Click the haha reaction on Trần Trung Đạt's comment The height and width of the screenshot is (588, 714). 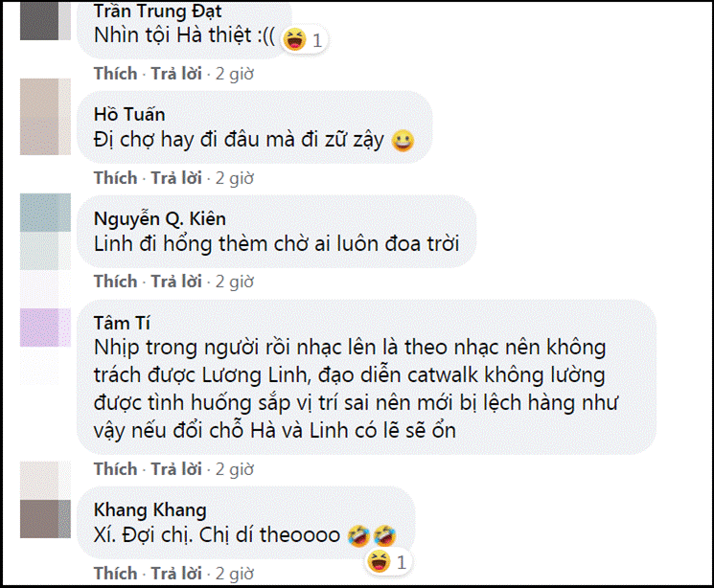click(x=306, y=40)
